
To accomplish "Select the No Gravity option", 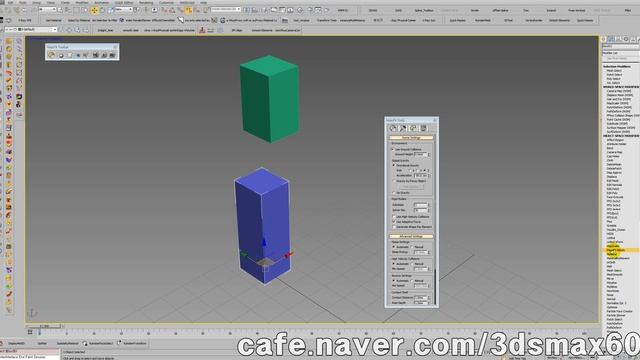I will tap(393, 193).
